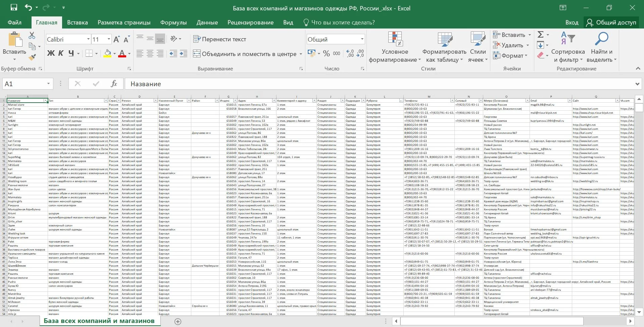This screenshot has height=327, width=644.
Task: Apply cell borders icon
Action: (x=89, y=53)
